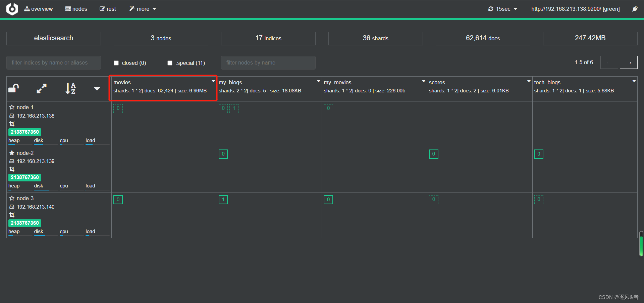The width and height of the screenshot is (644, 303).
Task: Click node-3 load usage bar
Action: (97, 236)
